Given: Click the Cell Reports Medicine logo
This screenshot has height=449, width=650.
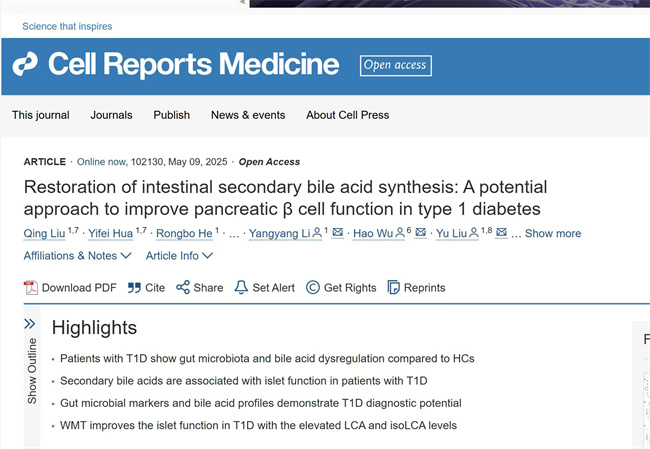Looking at the screenshot, I should tap(176, 65).
